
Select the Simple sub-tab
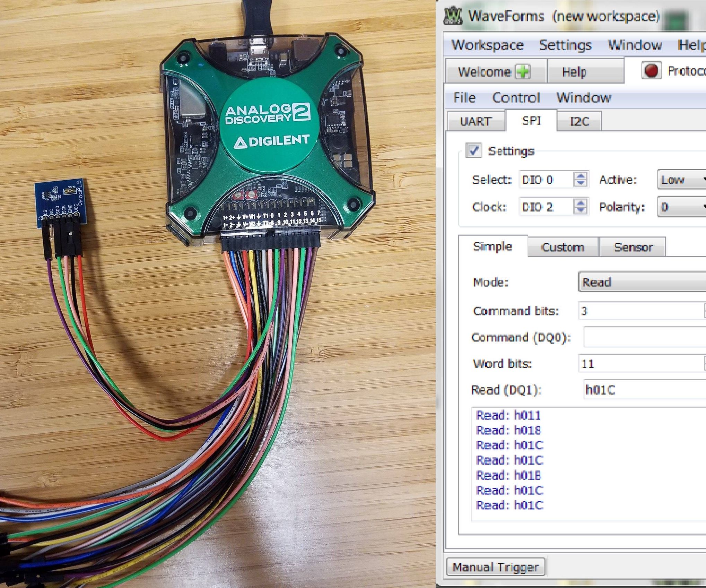[493, 247]
